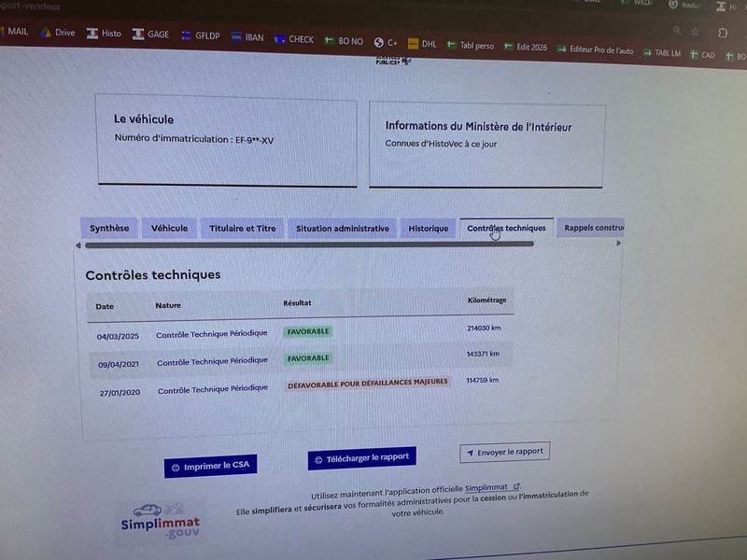Click the 214030 km value
Screen dimensions: 747x560
484,328
